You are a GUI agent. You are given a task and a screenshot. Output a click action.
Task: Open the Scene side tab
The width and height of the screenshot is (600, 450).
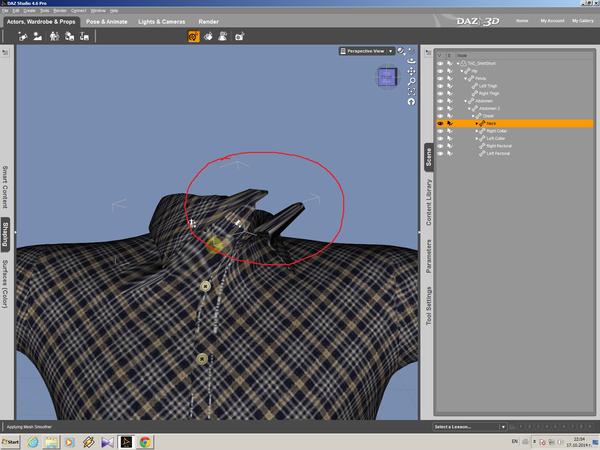429,157
